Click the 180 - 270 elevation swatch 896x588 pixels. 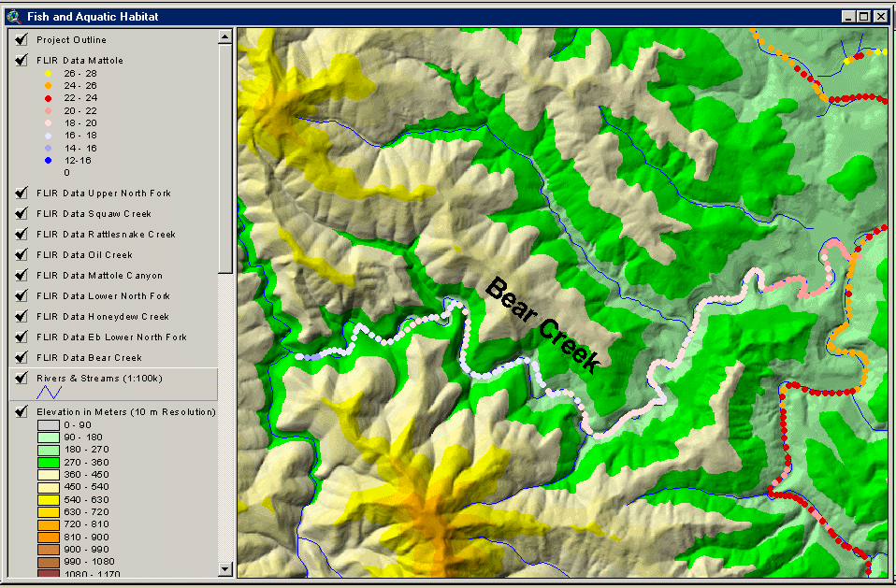(49, 450)
